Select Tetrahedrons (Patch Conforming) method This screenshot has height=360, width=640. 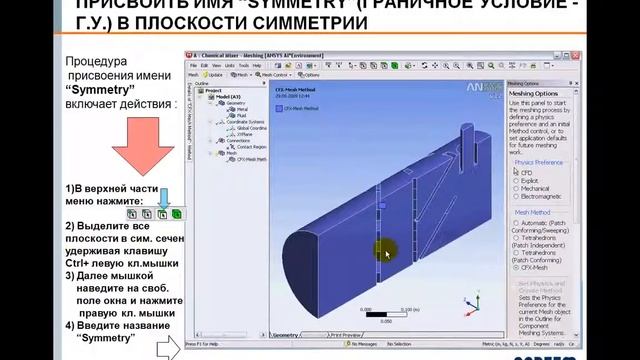516,253
